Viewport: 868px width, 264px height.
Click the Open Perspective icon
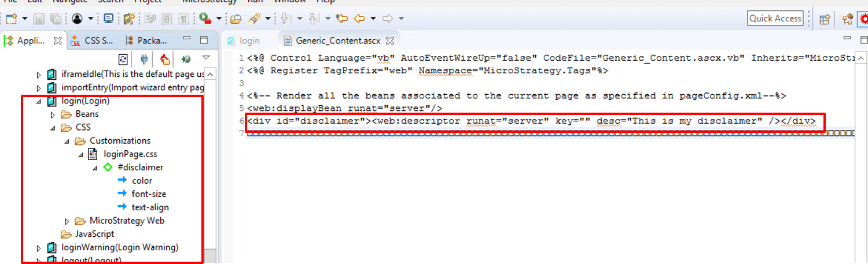(825, 19)
